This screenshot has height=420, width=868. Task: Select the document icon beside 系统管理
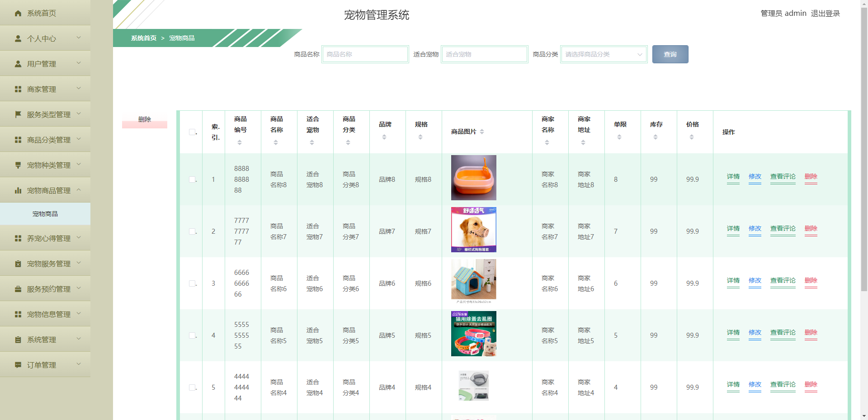click(x=18, y=339)
